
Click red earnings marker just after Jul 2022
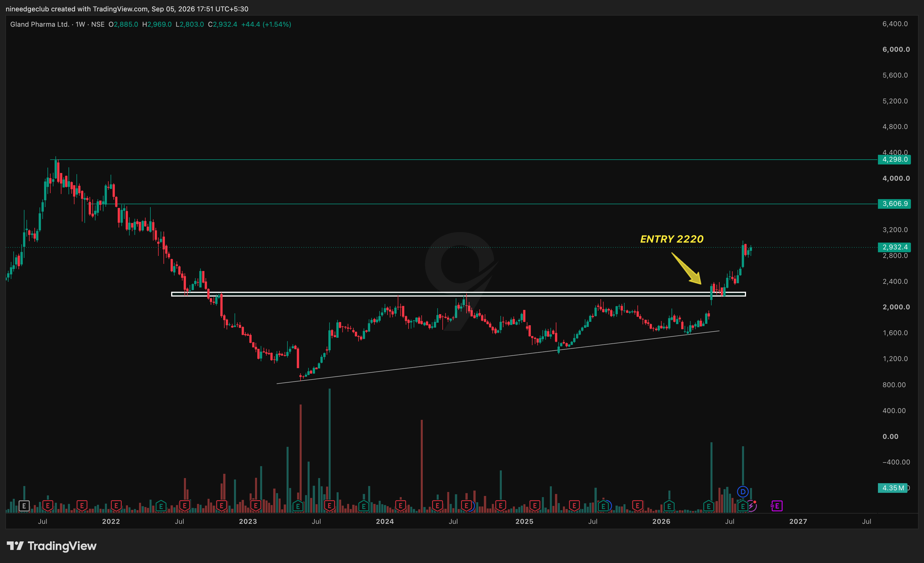pos(185,506)
